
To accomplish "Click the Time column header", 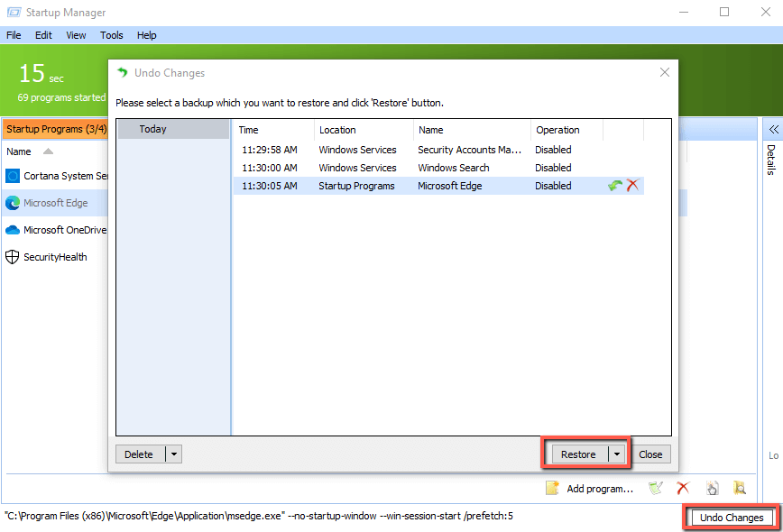I will coord(273,130).
